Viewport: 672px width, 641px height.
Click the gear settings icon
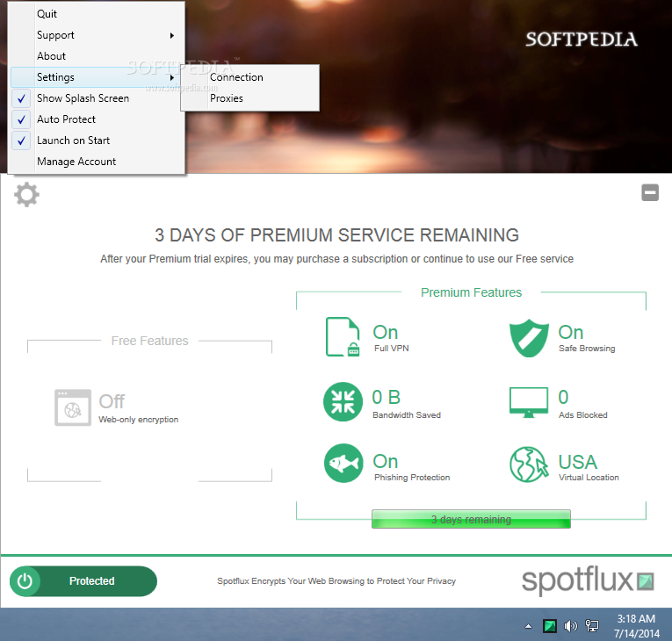26,195
